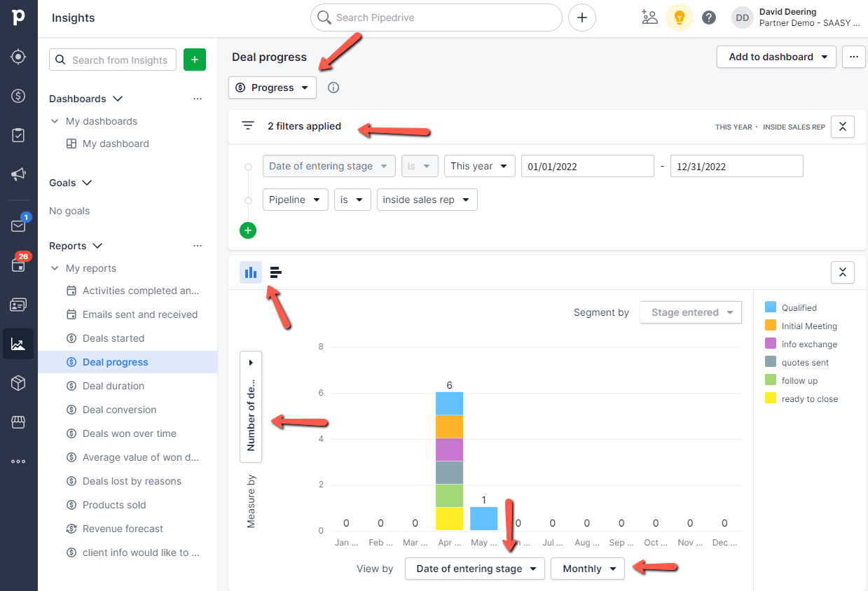This screenshot has height=591, width=868.
Task: Click the filters icon beside 2 filters applied
Action: point(248,126)
